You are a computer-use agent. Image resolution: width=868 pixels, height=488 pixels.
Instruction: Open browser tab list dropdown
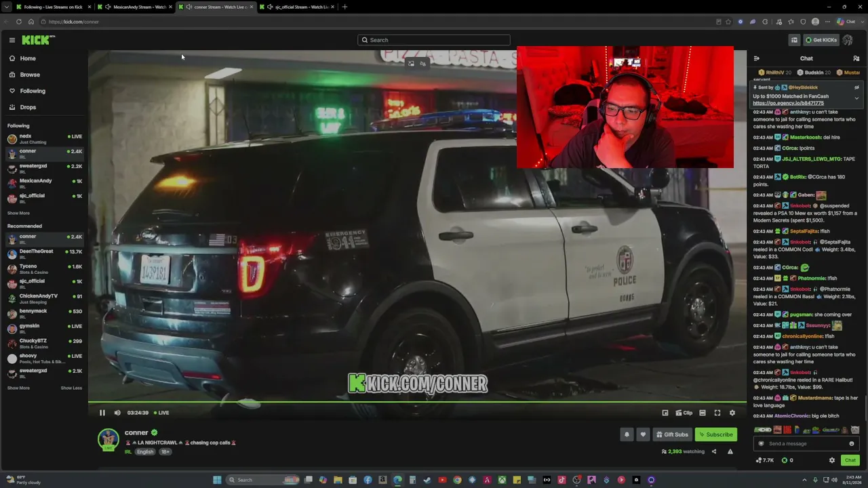(x=6, y=7)
